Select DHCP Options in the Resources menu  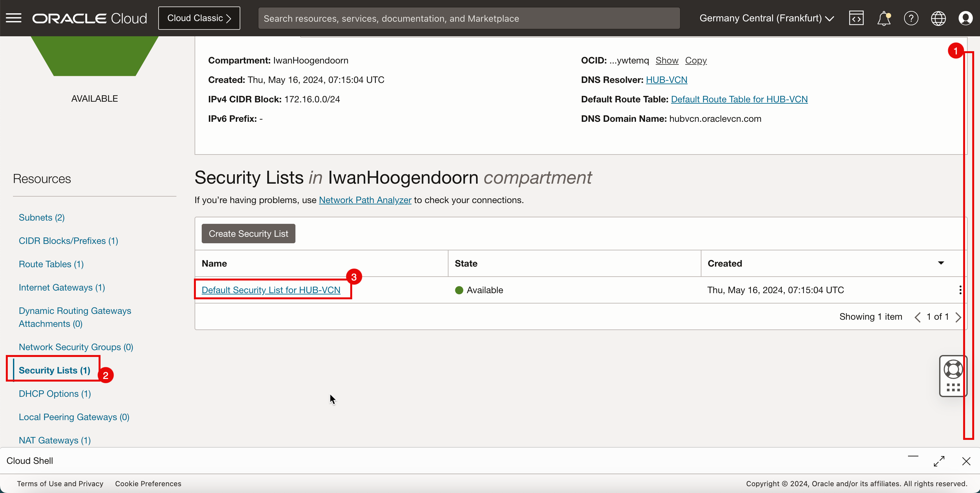pos(55,393)
